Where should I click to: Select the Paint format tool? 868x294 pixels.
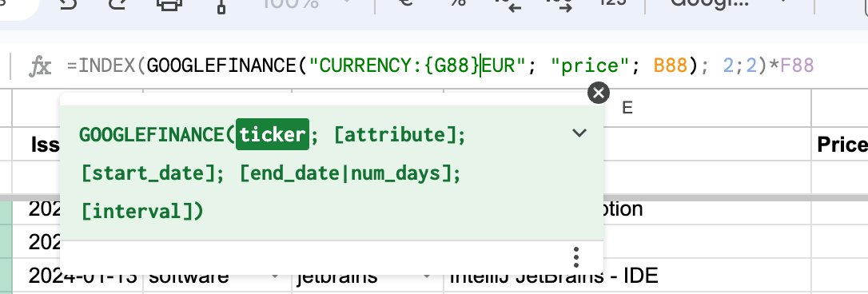pyautogui.click(x=221, y=6)
